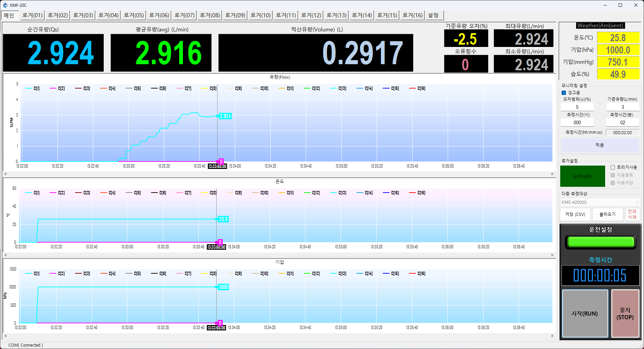Click the KMF-20C app icon in title bar
644x349 pixels.
(x=5, y=5)
